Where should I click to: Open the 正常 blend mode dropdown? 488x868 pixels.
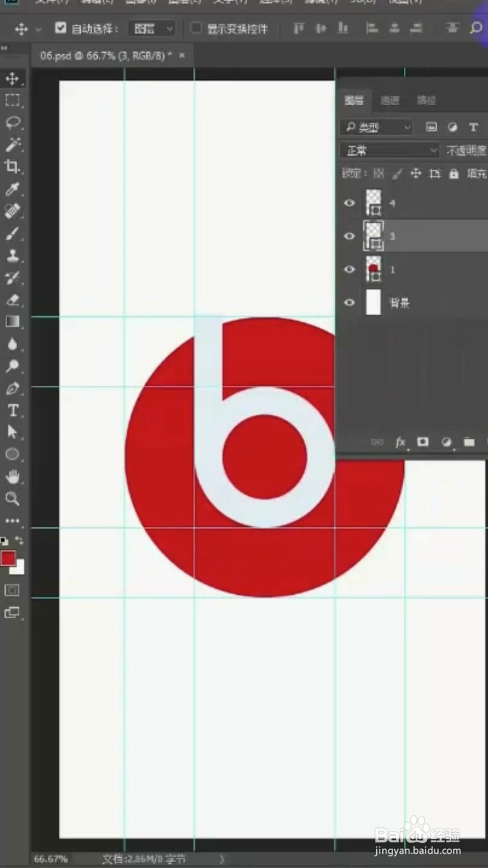tap(390, 151)
